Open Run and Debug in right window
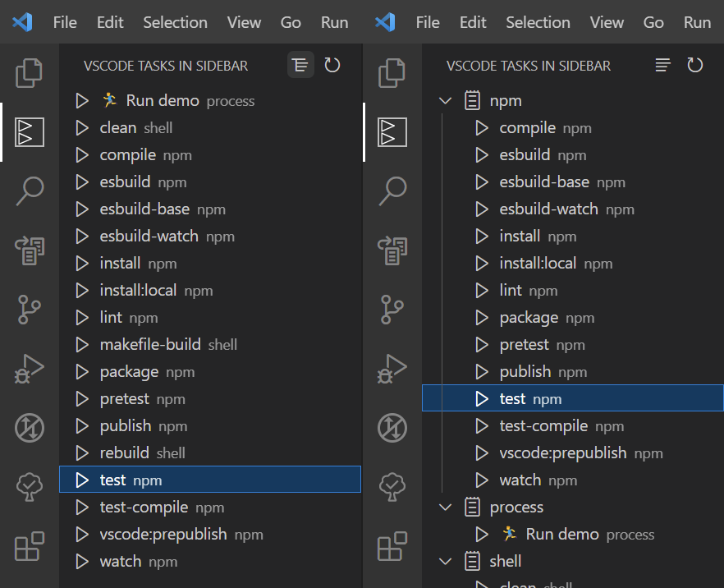The height and width of the screenshot is (588, 724). (x=392, y=369)
